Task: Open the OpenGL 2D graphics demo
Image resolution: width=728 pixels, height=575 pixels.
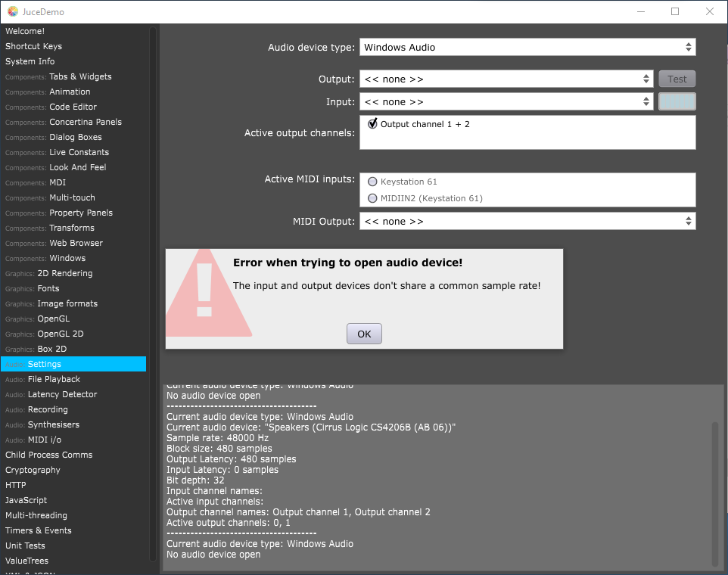Action: pos(61,334)
